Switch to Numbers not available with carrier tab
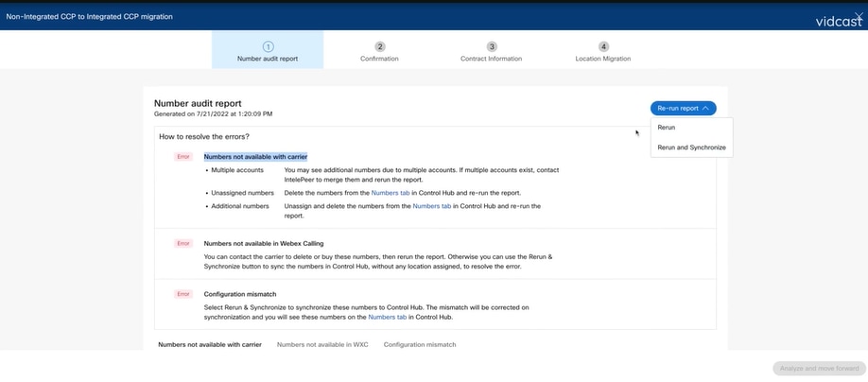The image size is (868, 382). pyautogui.click(x=210, y=344)
